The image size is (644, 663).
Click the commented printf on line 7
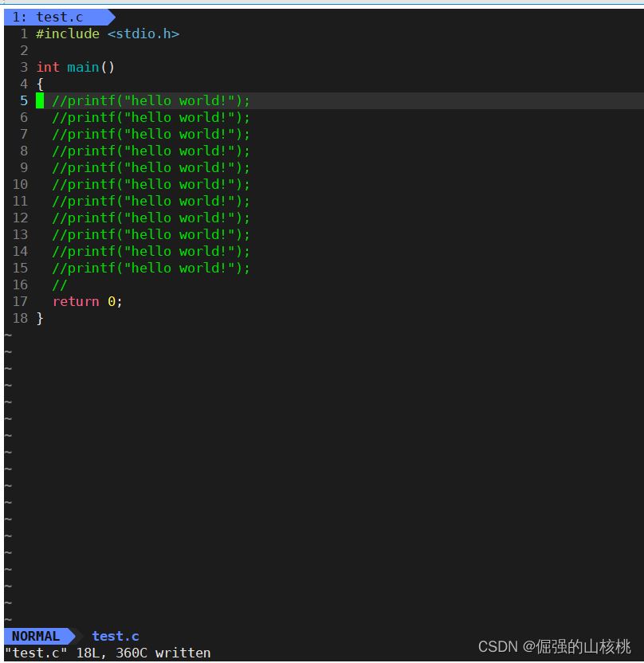(x=151, y=134)
